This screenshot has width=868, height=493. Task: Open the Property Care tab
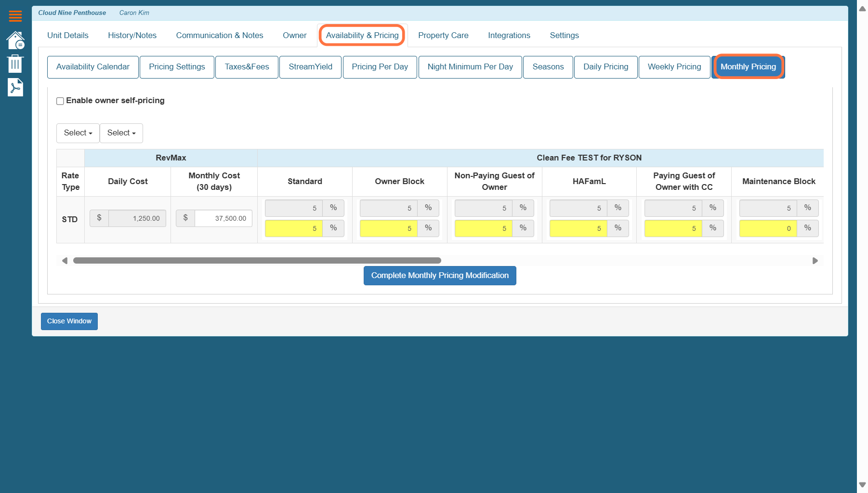[443, 35]
